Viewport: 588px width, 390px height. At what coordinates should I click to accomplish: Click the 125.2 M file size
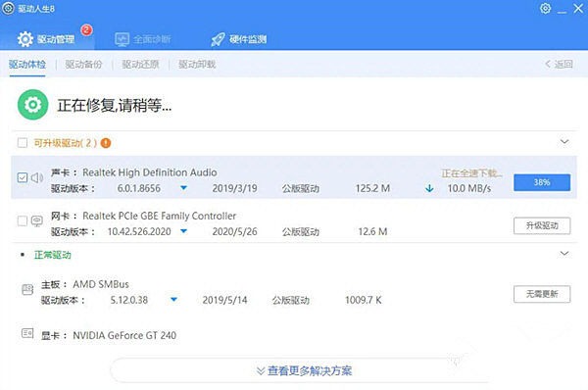(x=372, y=188)
